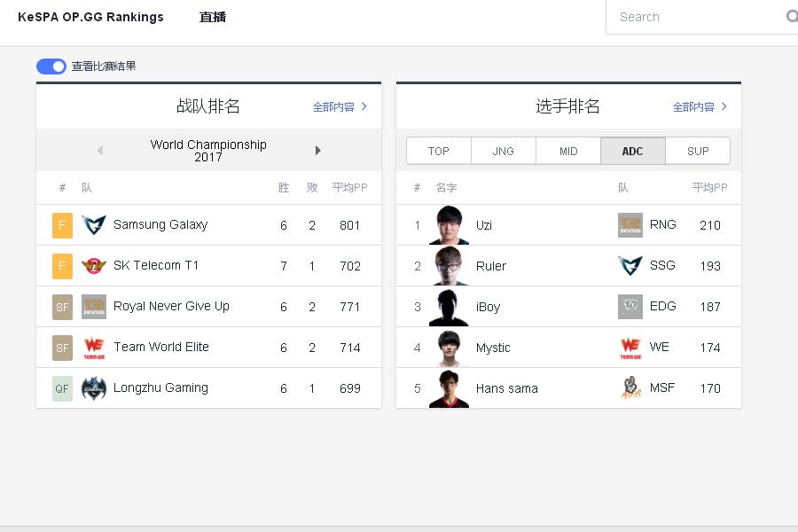Click the F badge beside Samsung Galaxy
This screenshot has height=532, width=798.
point(62,225)
